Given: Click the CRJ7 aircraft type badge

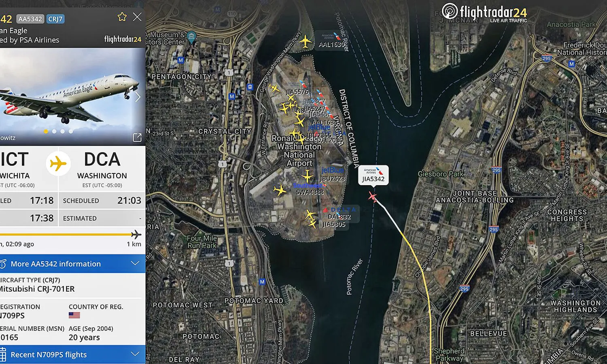Looking at the screenshot, I should point(55,19).
